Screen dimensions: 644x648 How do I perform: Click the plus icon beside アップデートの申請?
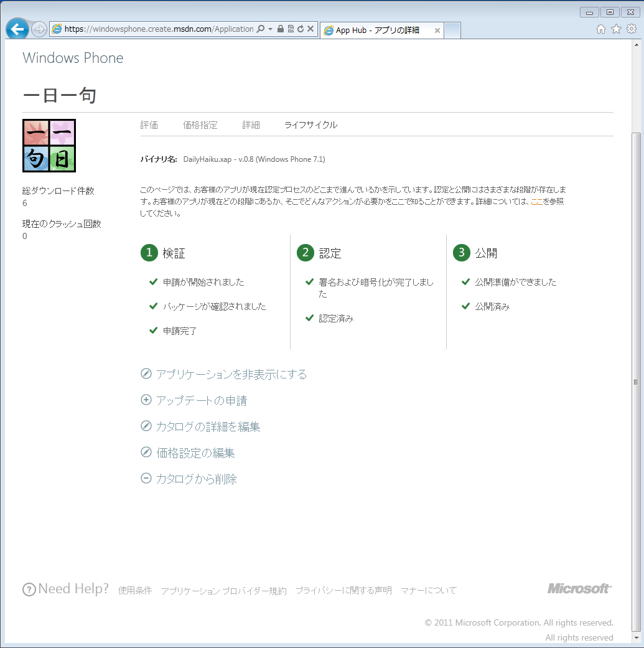pos(146,400)
